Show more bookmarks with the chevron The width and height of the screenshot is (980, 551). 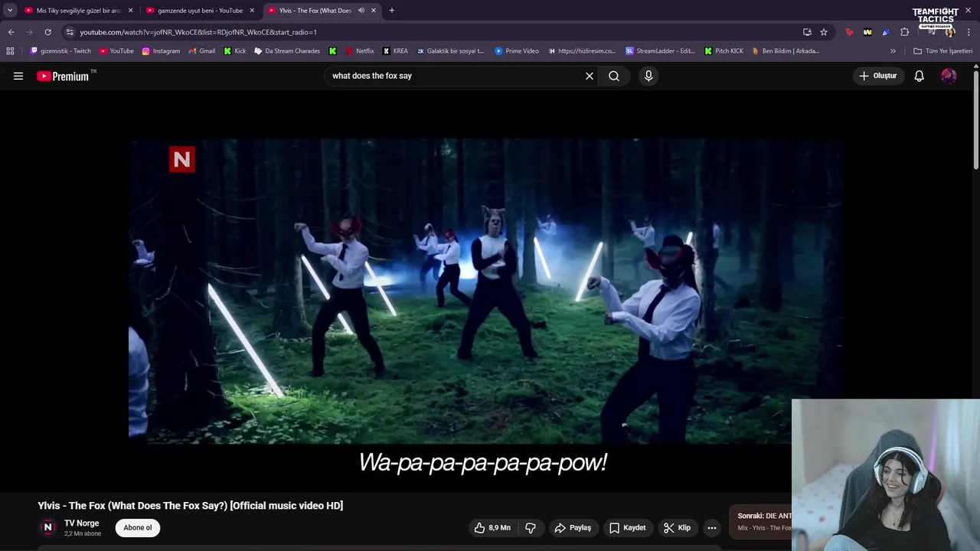[893, 51]
